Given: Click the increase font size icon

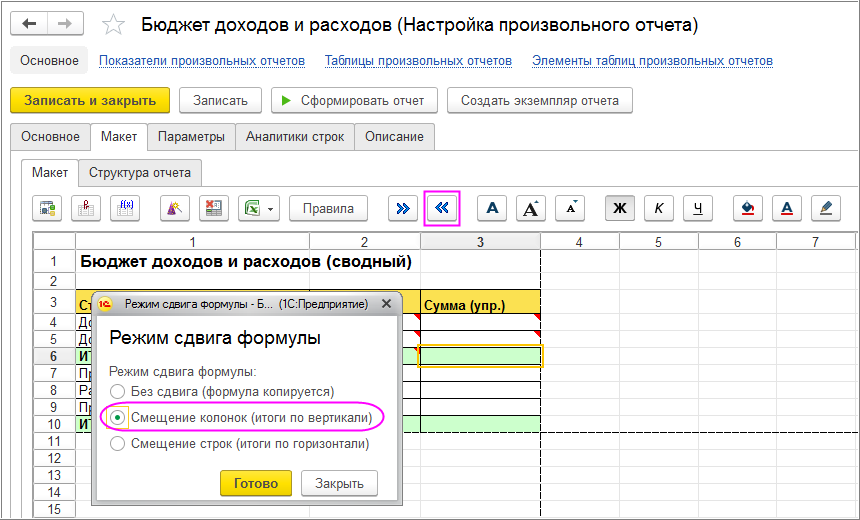Looking at the screenshot, I should click(x=530, y=208).
